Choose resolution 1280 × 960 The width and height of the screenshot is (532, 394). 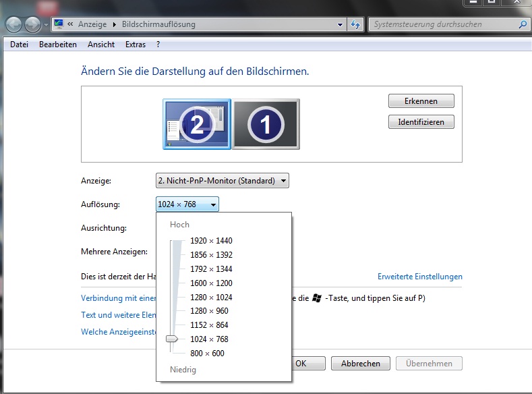209,311
